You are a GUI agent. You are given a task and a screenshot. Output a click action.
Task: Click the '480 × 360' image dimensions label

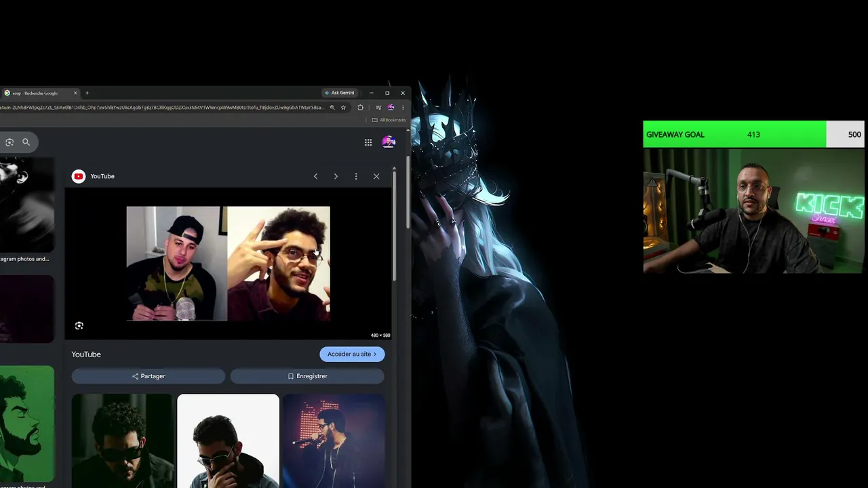pyautogui.click(x=380, y=335)
